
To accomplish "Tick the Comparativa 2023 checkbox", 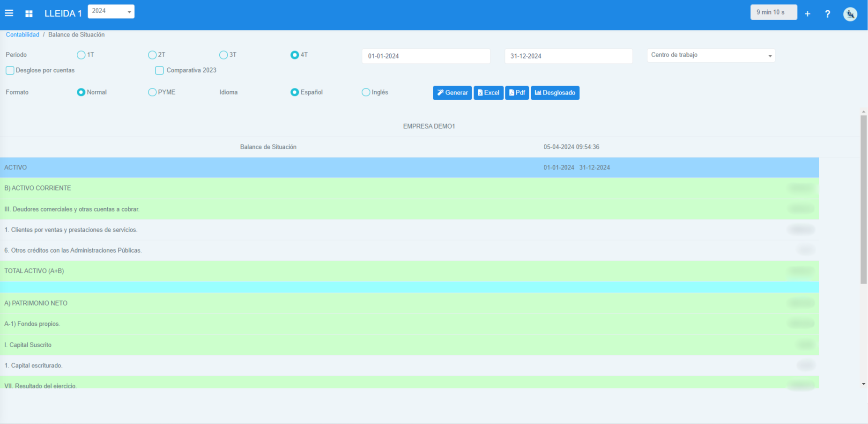I will (159, 70).
